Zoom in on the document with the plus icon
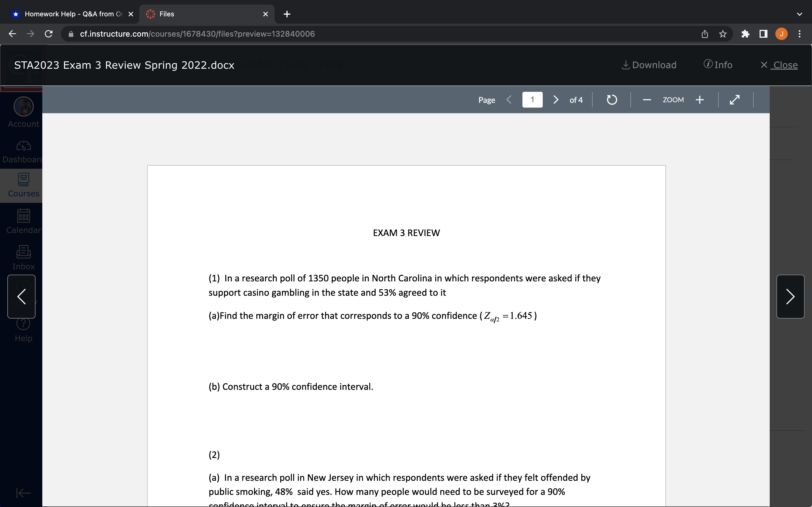This screenshot has height=507, width=812. tap(700, 100)
